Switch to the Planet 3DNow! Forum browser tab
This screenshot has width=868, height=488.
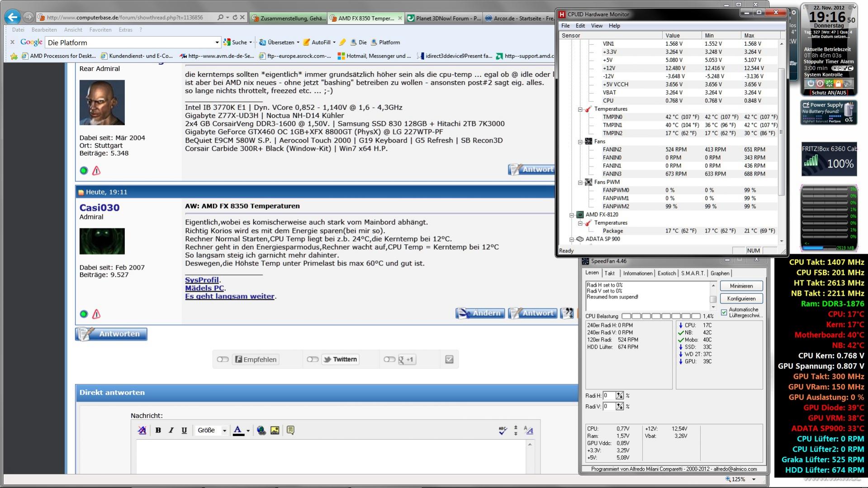coord(444,18)
